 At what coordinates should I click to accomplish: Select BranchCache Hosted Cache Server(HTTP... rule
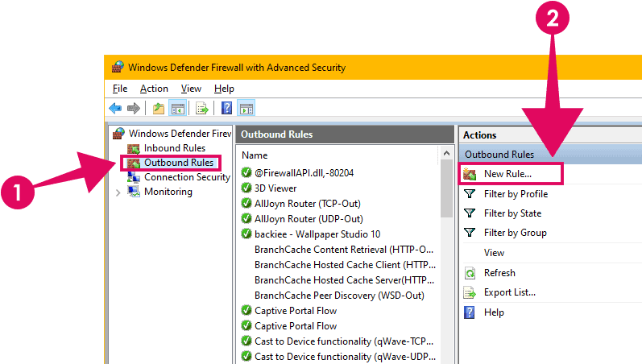coord(344,280)
